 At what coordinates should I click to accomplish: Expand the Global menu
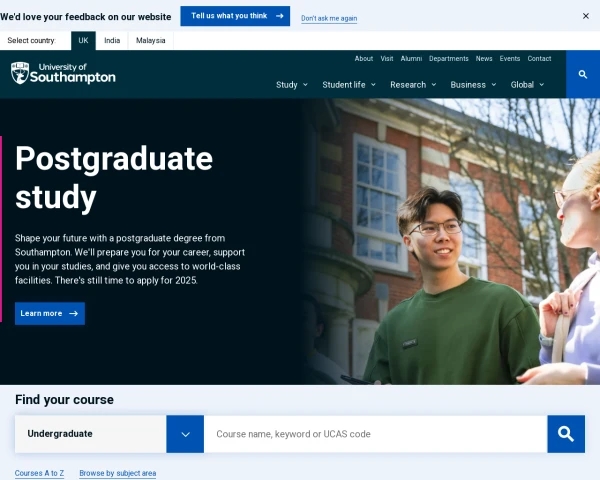pos(527,85)
